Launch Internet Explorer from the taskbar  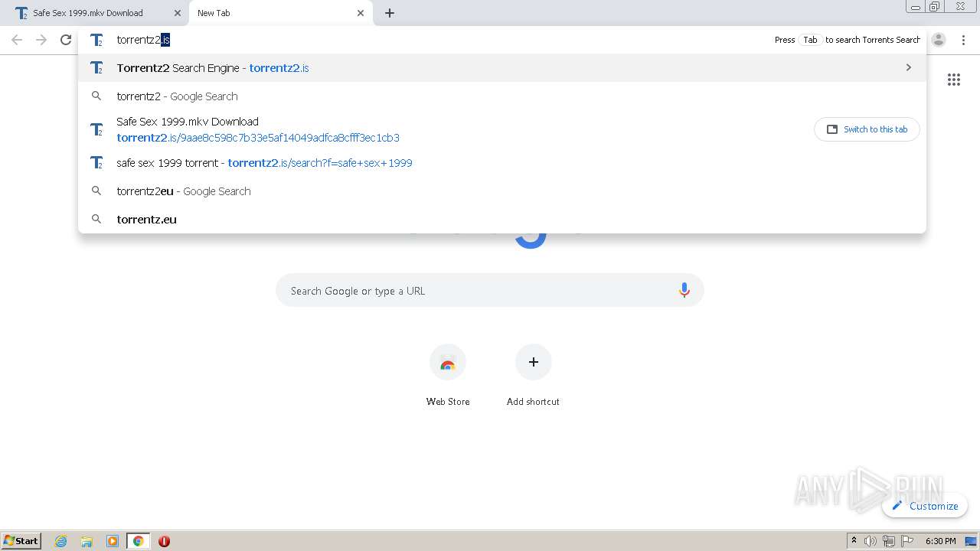[61, 541]
